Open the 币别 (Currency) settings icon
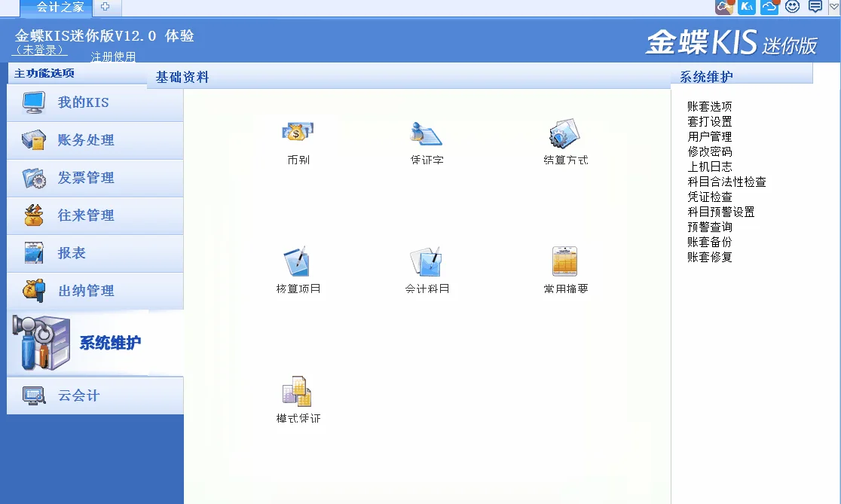The image size is (841, 504). [x=298, y=140]
